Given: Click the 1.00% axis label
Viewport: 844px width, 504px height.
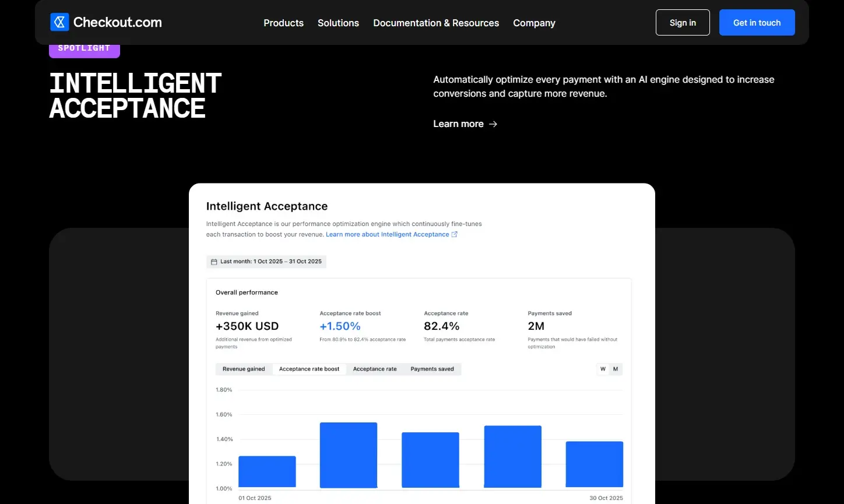Looking at the screenshot, I should pos(224,489).
